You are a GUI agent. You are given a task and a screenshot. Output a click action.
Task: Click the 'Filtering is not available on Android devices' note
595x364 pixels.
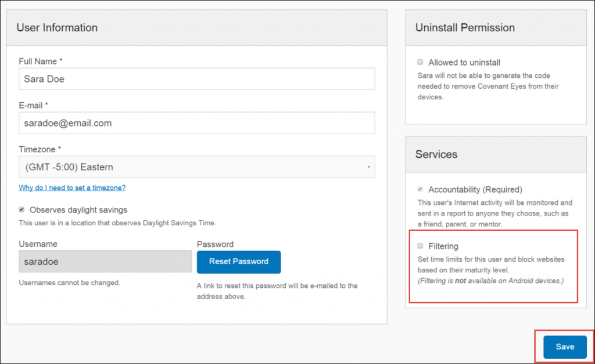pyautogui.click(x=490, y=281)
